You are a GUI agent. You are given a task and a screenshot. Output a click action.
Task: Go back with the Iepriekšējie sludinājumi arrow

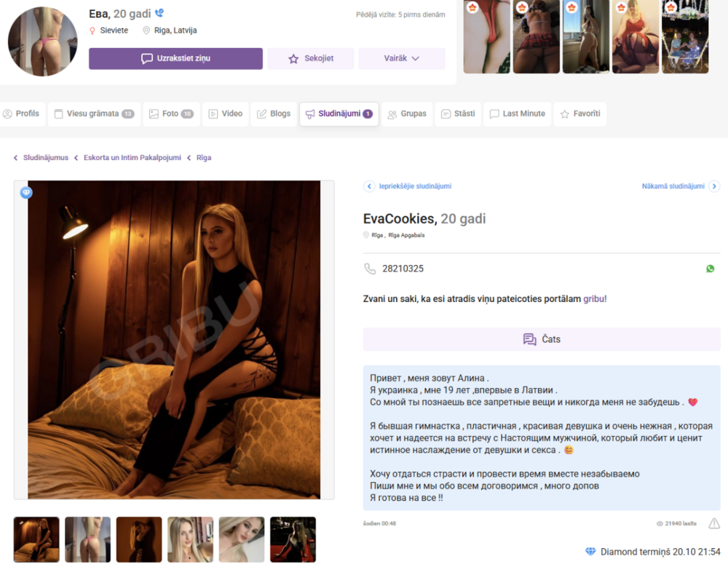[x=369, y=186]
